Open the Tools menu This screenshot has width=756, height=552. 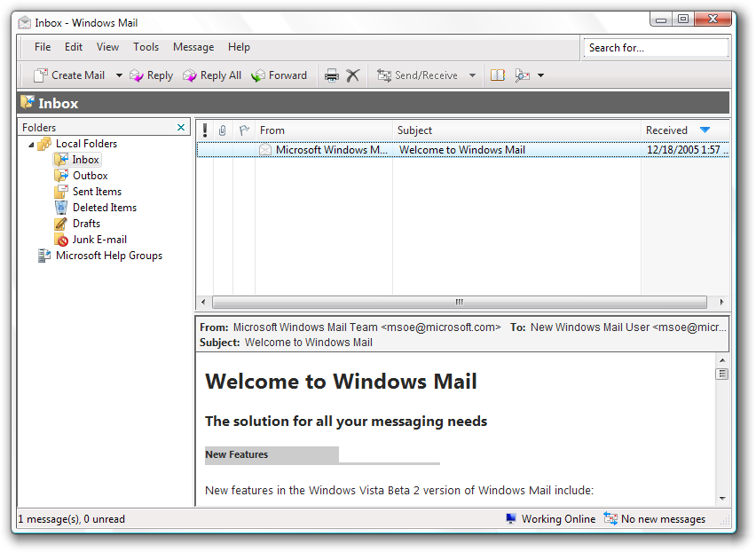[x=146, y=47]
